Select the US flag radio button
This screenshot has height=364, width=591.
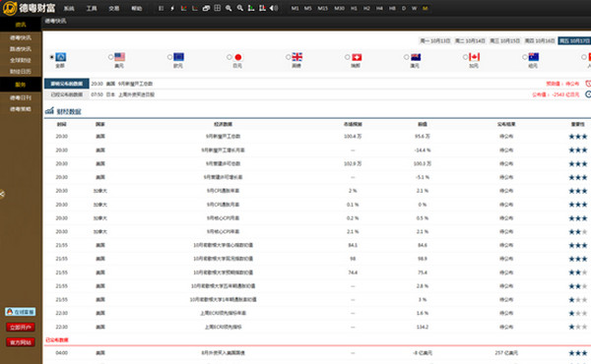click(110, 57)
